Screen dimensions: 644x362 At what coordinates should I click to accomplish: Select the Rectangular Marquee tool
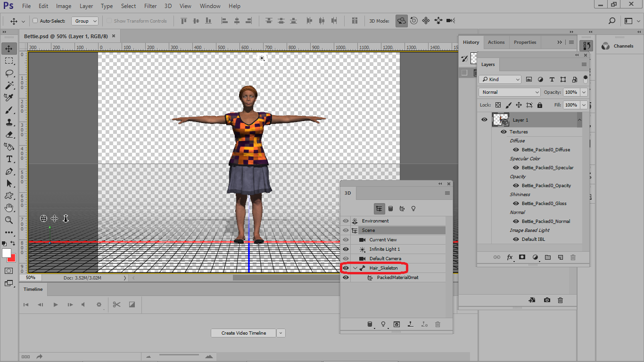point(9,61)
